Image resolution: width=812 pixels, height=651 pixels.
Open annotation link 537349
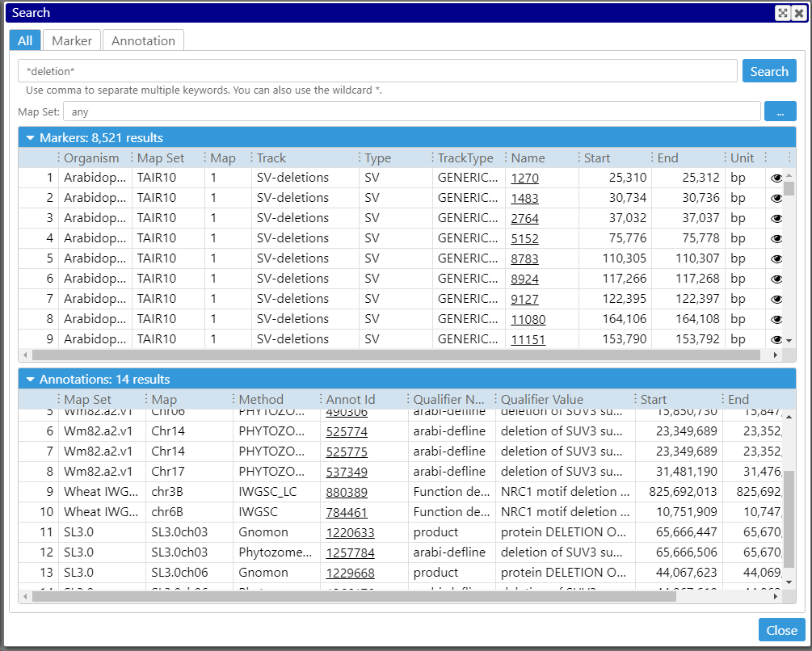coord(347,472)
